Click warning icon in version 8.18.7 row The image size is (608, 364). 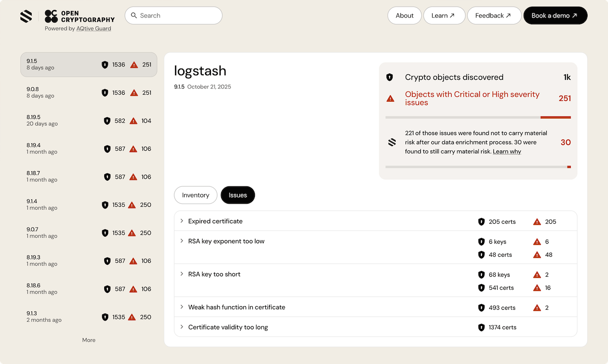coord(133,177)
